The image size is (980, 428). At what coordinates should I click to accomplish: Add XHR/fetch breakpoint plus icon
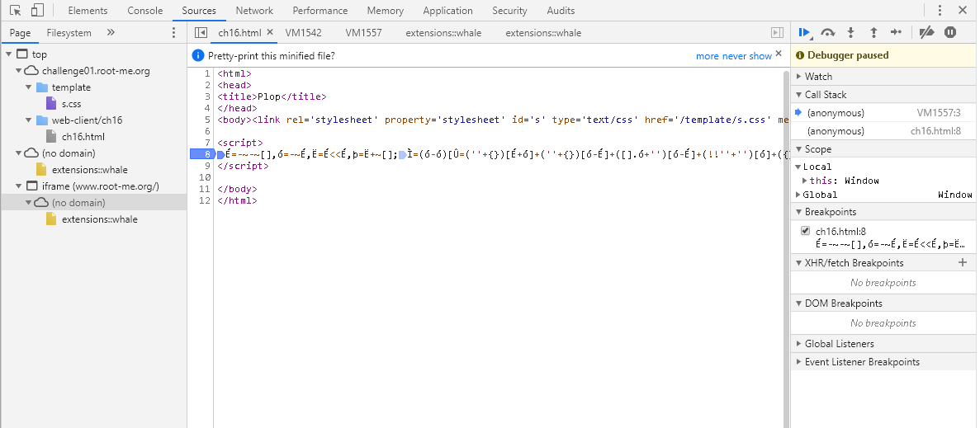(x=963, y=263)
